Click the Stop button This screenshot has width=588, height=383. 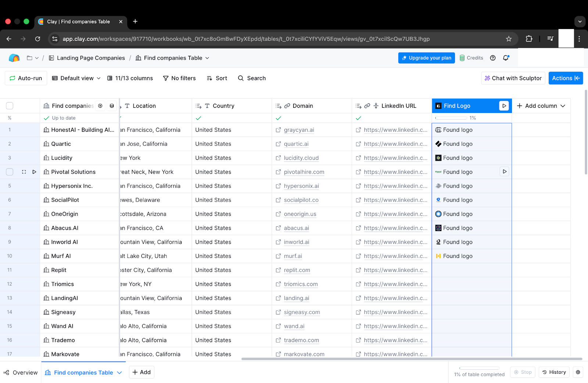(x=523, y=372)
